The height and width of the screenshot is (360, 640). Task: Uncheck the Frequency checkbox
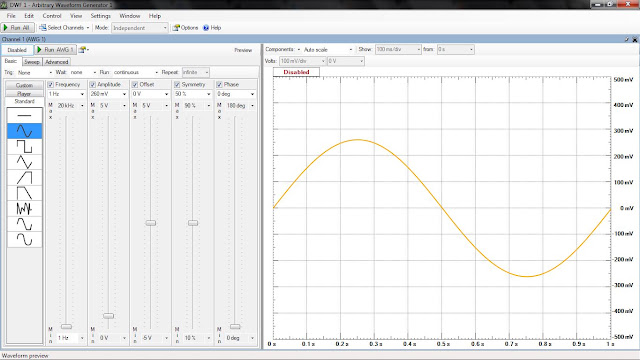[51, 84]
